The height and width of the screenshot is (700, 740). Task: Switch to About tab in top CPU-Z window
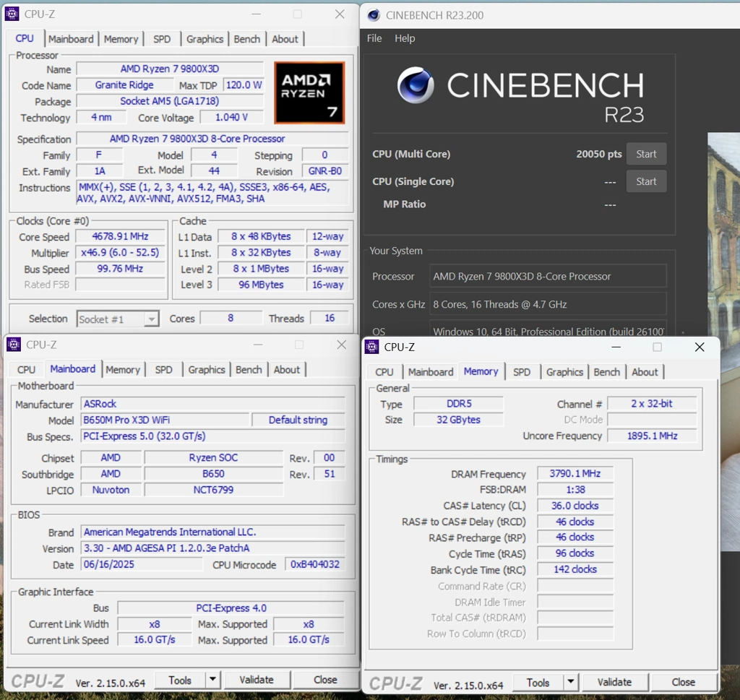pos(285,39)
